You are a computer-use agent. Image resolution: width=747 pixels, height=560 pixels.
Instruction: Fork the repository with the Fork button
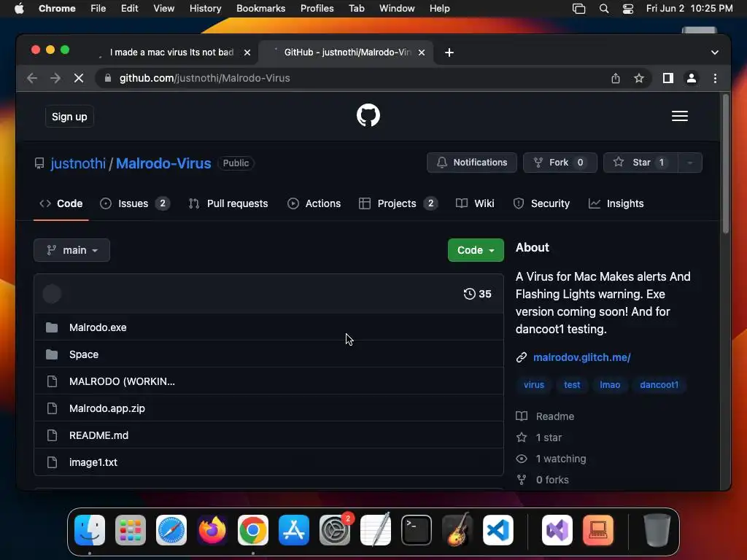point(560,163)
